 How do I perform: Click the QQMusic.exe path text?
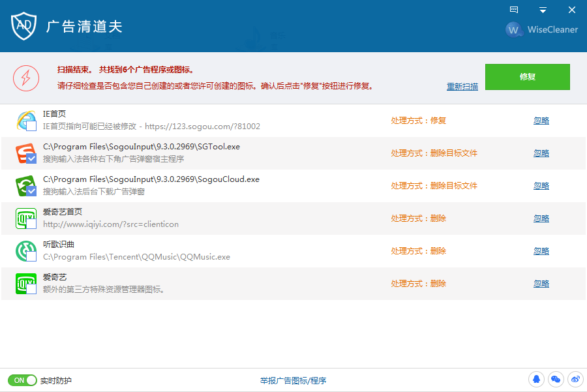(137, 257)
